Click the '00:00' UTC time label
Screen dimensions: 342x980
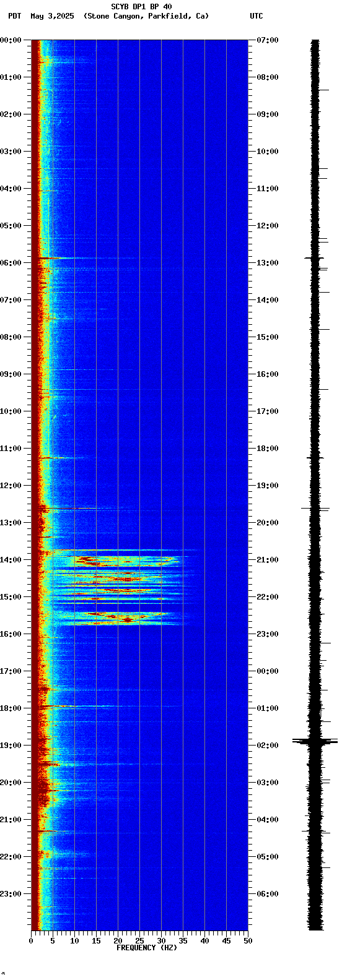coord(267,671)
